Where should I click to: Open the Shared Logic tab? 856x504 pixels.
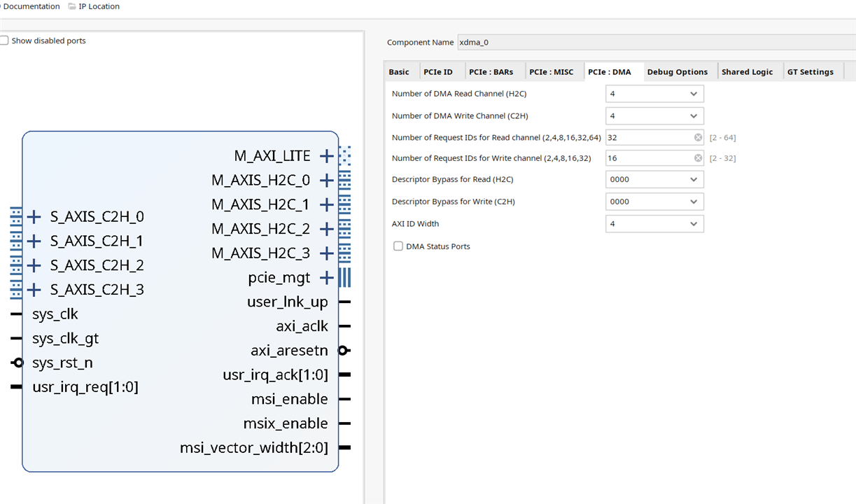coord(748,72)
